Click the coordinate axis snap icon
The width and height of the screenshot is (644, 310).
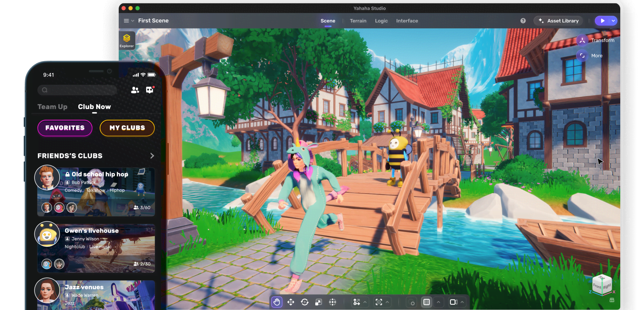[x=356, y=302]
